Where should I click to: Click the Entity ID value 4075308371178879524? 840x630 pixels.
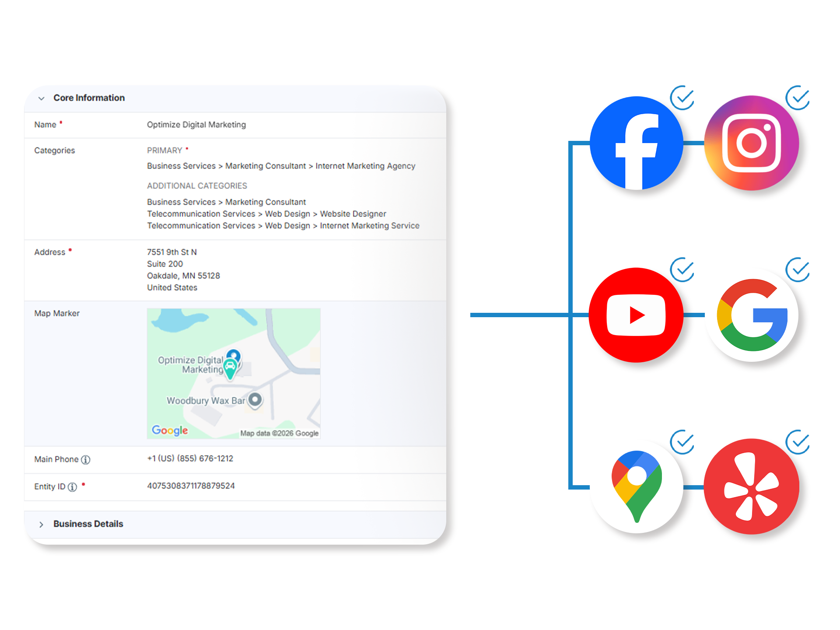[x=191, y=486]
